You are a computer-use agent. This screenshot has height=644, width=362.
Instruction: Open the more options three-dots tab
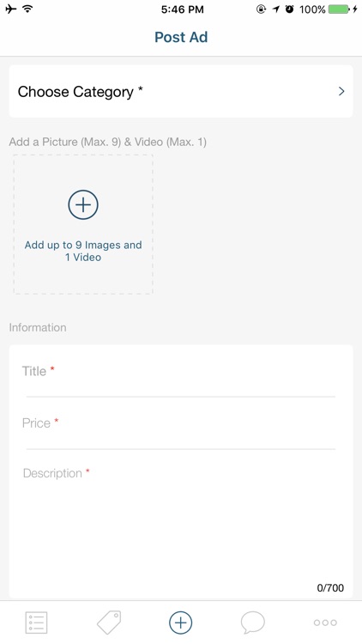tap(325, 623)
